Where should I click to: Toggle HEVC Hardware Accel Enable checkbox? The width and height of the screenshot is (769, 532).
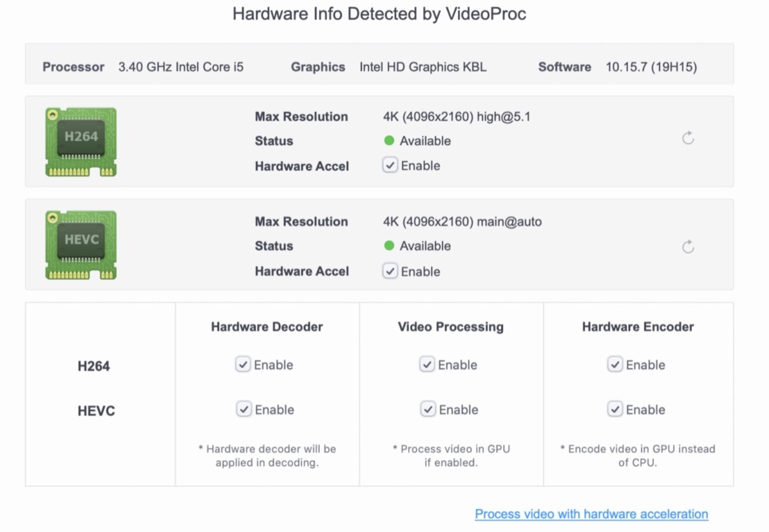coord(390,271)
